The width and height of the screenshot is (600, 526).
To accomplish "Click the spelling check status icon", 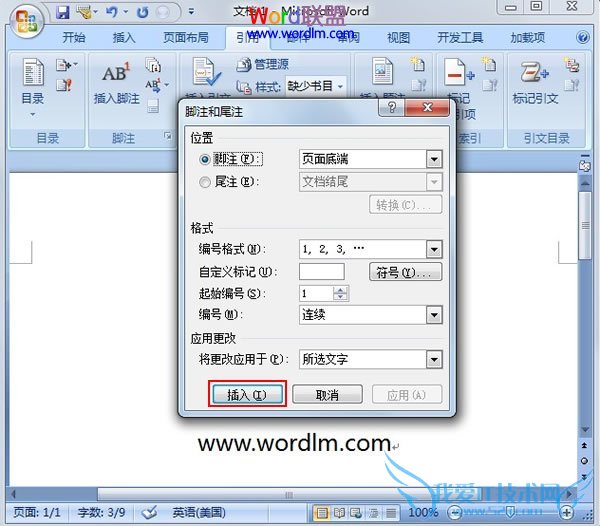I will pyautogui.click(x=149, y=512).
